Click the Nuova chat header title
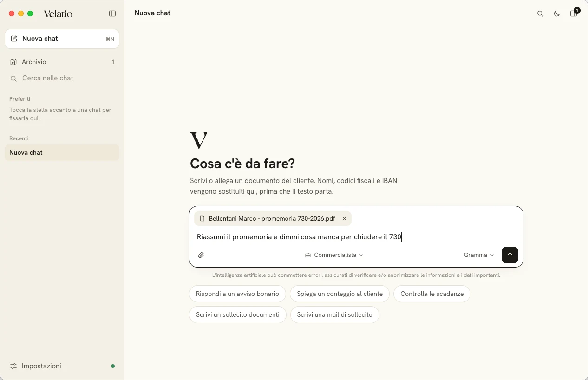 coord(152,13)
